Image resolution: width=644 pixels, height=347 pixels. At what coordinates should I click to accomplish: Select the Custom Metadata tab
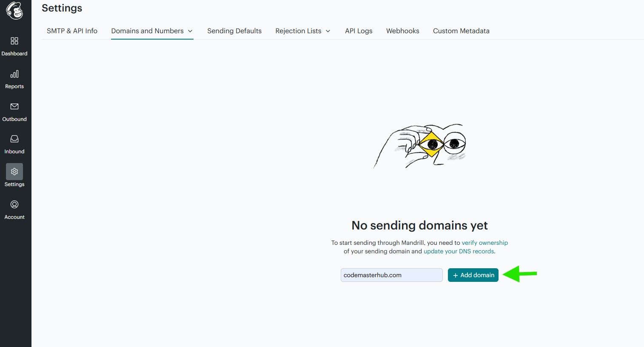[461, 31]
